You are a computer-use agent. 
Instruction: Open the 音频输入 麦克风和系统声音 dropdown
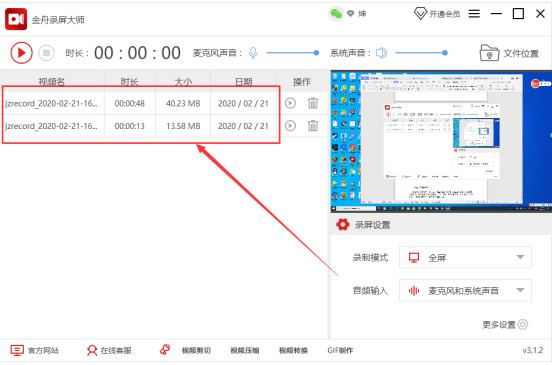coord(465,290)
